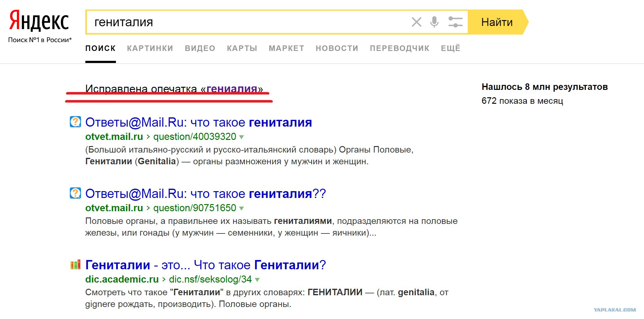
Task: Click 'Нашлось 8 млн результатов' text
Action: 545,87
